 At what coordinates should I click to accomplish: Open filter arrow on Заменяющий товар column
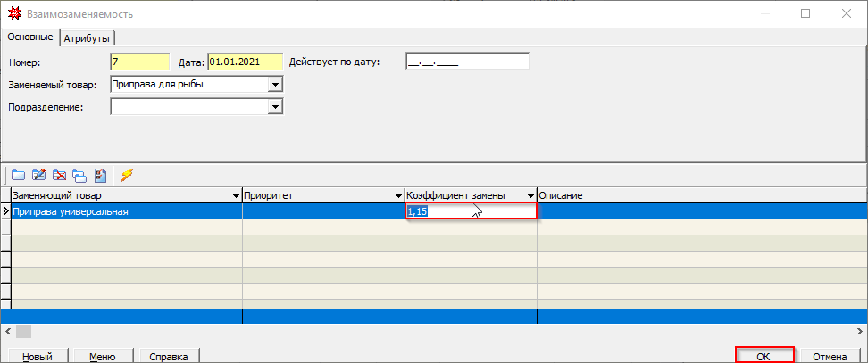235,195
